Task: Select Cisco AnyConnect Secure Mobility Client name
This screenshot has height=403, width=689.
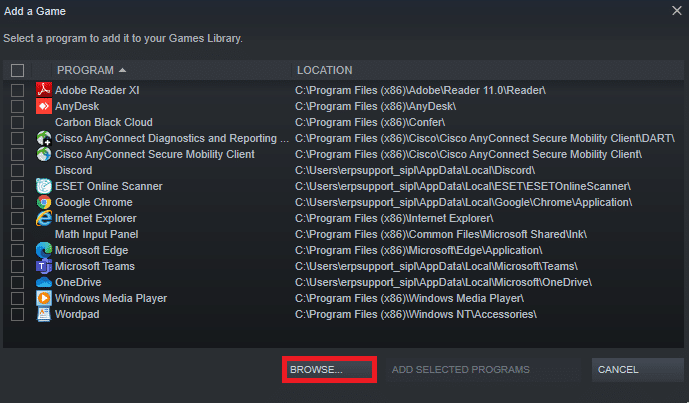Action: point(155,154)
